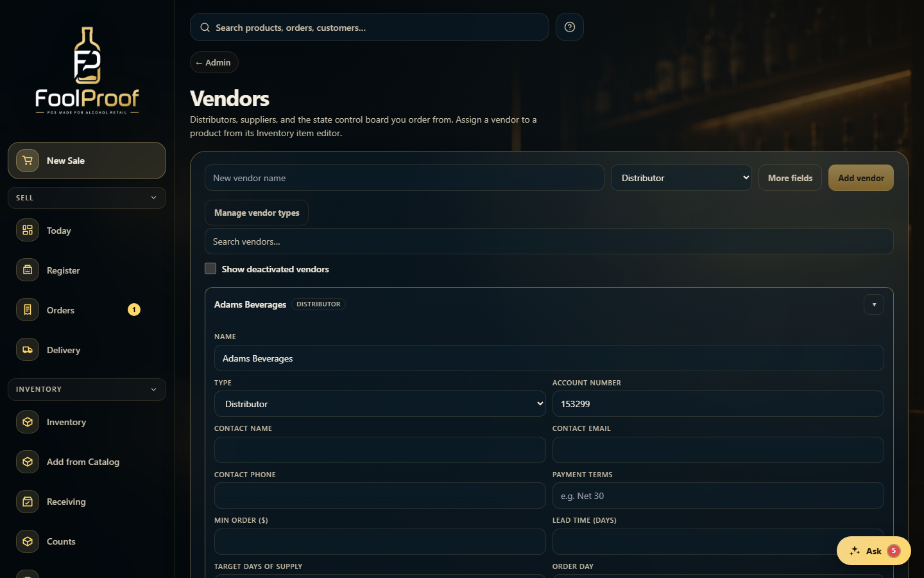
Task: Open the Receiving icon
Action: 28,501
